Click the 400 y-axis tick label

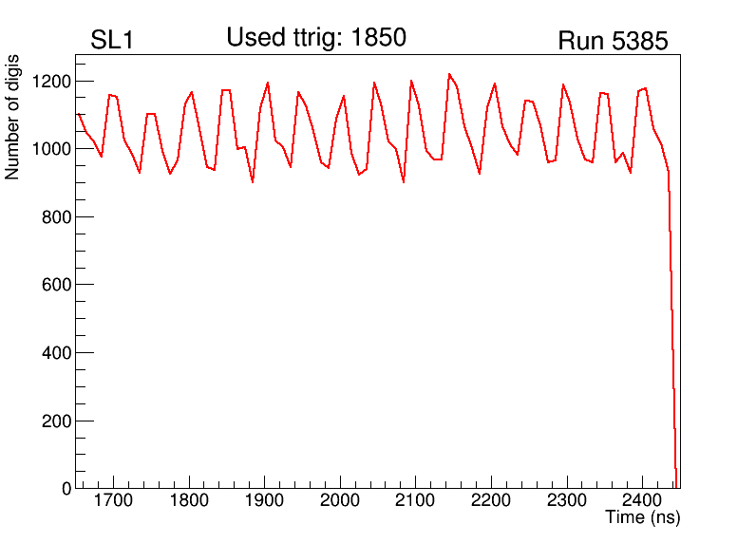tap(59, 353)
